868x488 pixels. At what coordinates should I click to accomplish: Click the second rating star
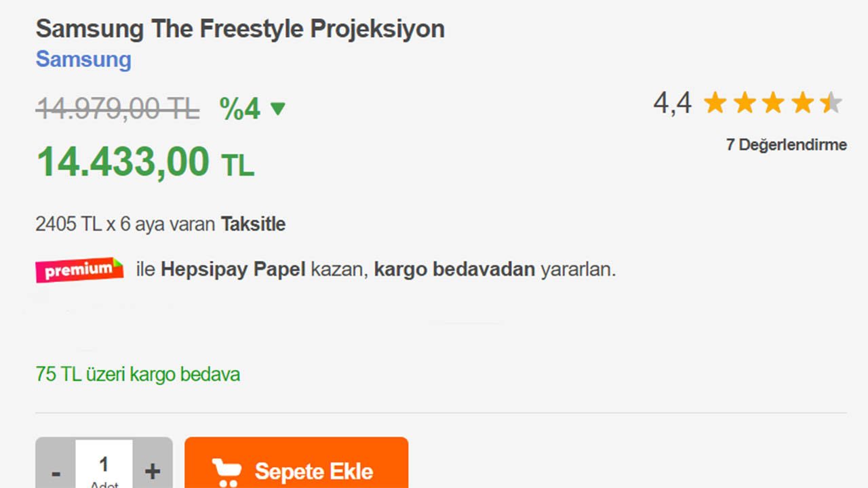pos(744,104)
